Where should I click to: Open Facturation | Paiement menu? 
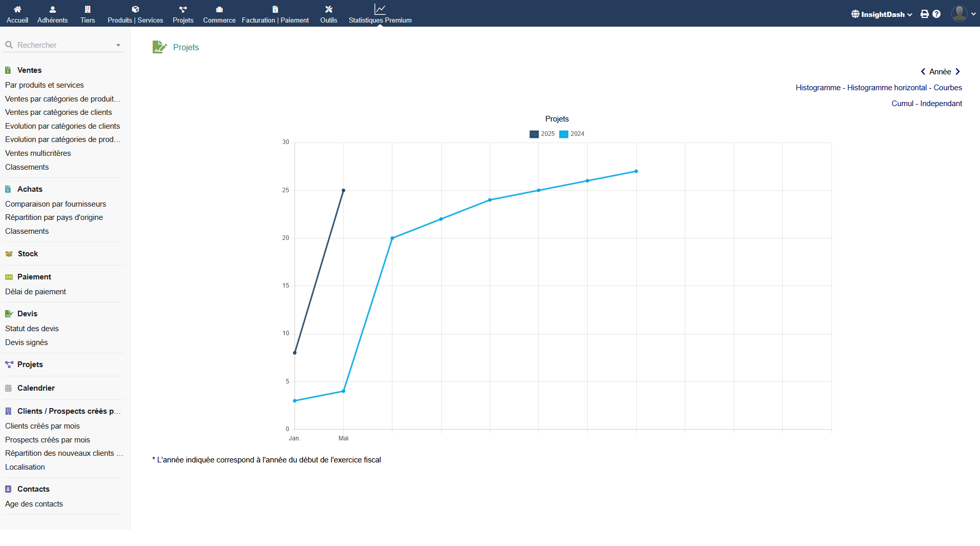pos(275,20)
